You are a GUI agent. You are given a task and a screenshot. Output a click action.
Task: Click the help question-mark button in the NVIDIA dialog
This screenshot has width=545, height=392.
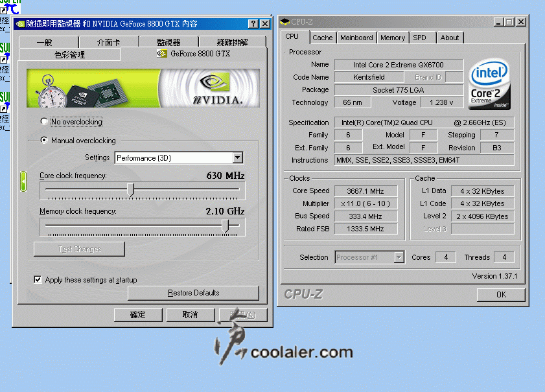[x=253, y=23]
